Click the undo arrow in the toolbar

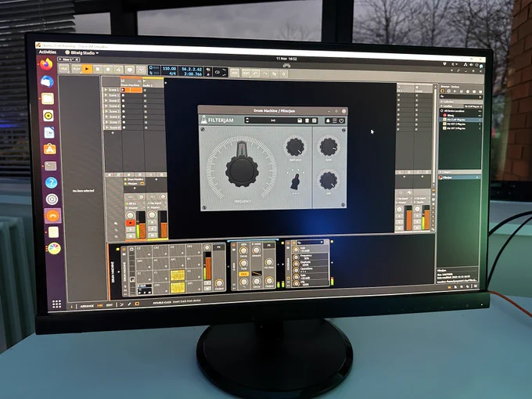point(256,74)
